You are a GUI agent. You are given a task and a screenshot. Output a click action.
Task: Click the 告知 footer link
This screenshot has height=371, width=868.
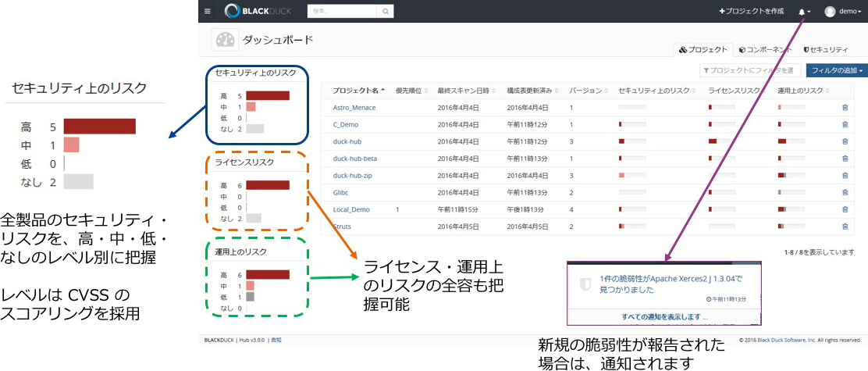tap(276, 340)
